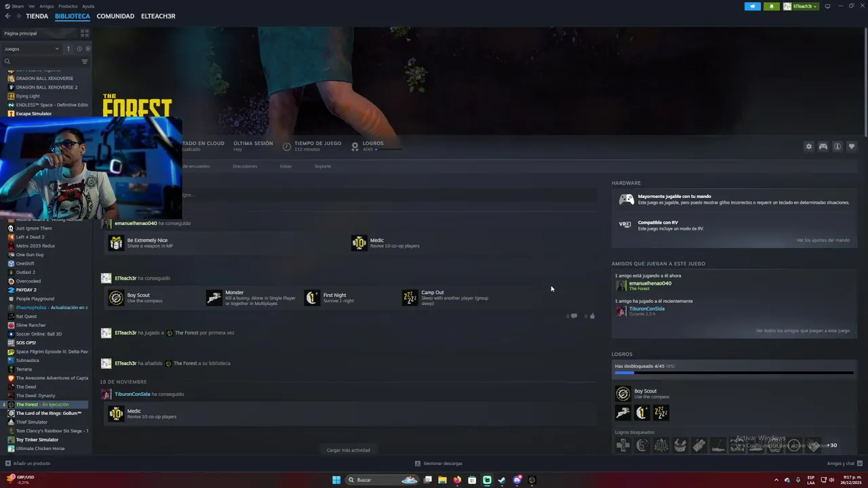Open the Guías game tab
This screenshot has height=488, width=868.
[x=285, y=166]
